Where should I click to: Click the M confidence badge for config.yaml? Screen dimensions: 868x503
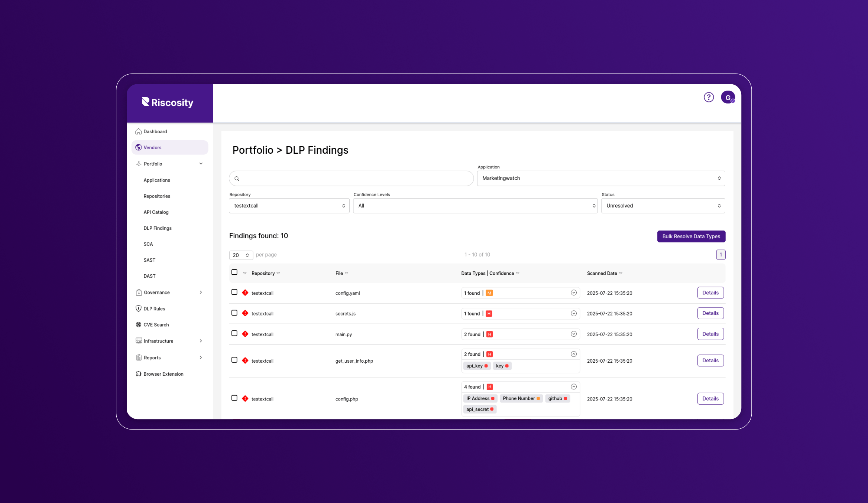coord(489,293)
